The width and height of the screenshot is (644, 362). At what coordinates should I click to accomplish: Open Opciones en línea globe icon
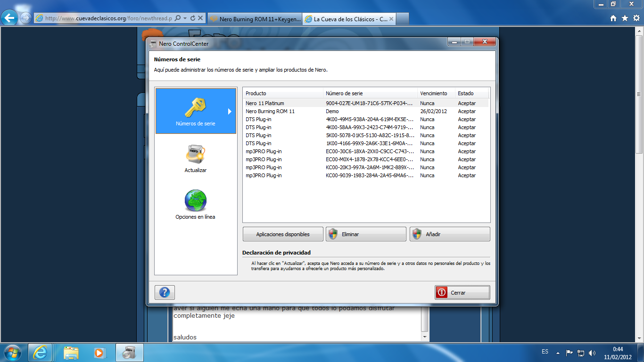195,201
